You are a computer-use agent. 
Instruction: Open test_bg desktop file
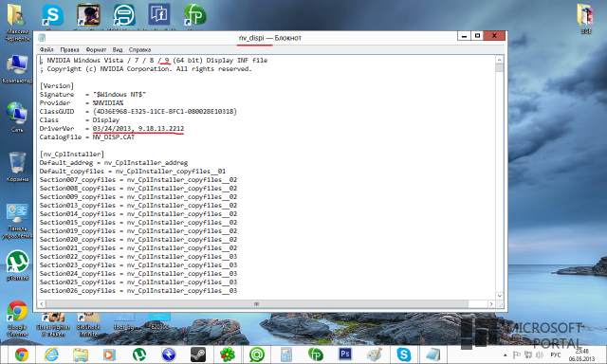(124, 322)
